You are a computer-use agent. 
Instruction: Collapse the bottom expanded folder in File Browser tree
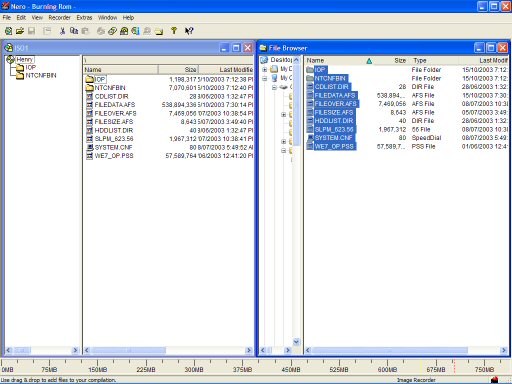pos(283,150)
